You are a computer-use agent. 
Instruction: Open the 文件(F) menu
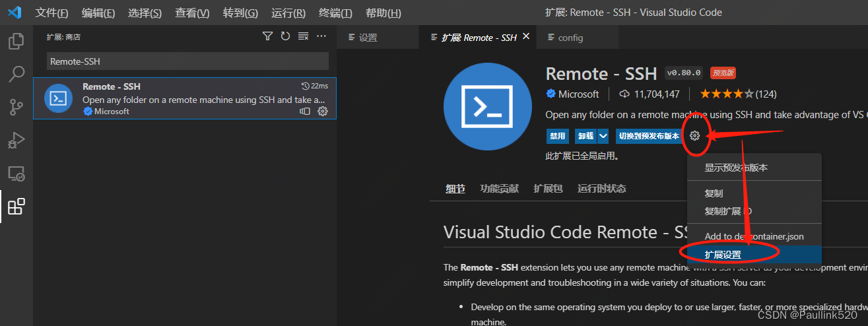coord(51,13)
